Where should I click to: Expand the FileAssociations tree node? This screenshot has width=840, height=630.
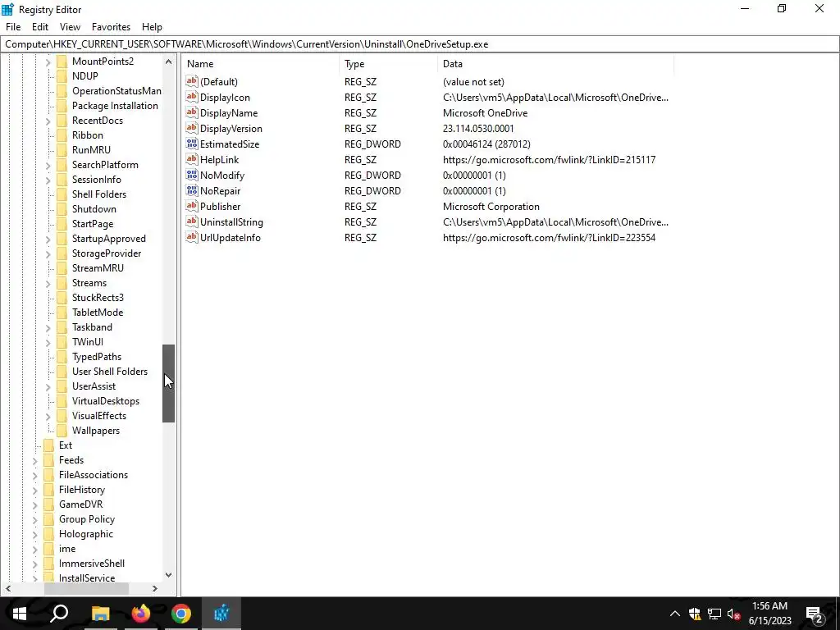point(34,475)
